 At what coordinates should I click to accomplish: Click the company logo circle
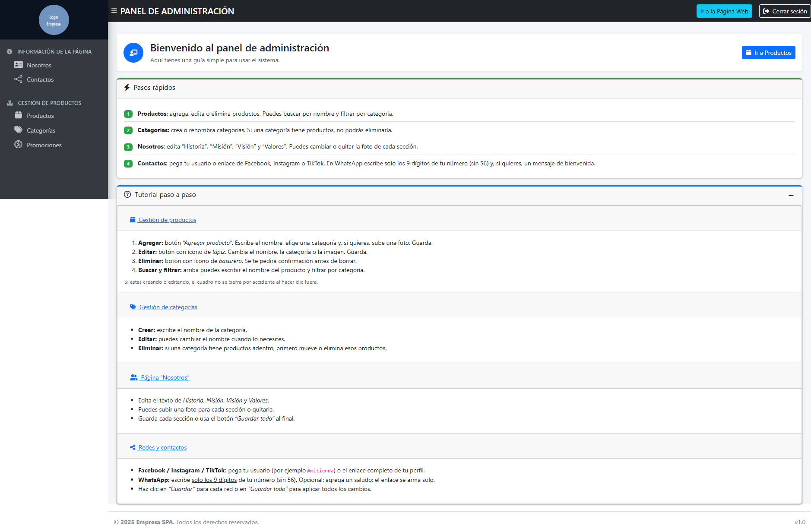pos(54,20)
